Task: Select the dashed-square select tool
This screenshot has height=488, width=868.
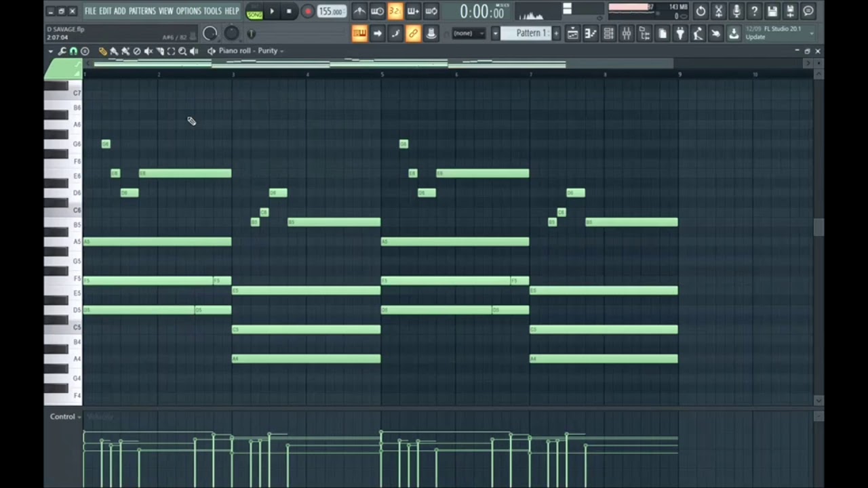Action: [x=172, y=52]
